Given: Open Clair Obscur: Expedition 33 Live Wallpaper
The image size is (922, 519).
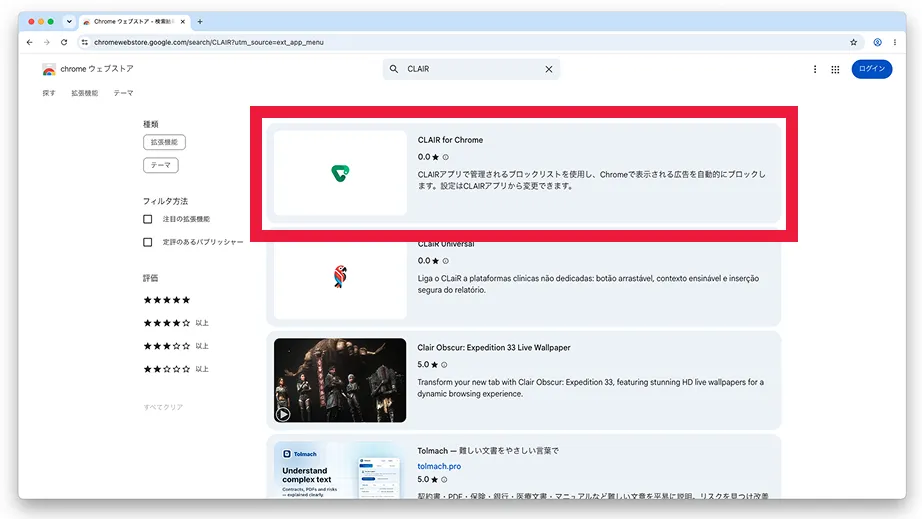Looking at the screenshot, I should pos(494,347).
